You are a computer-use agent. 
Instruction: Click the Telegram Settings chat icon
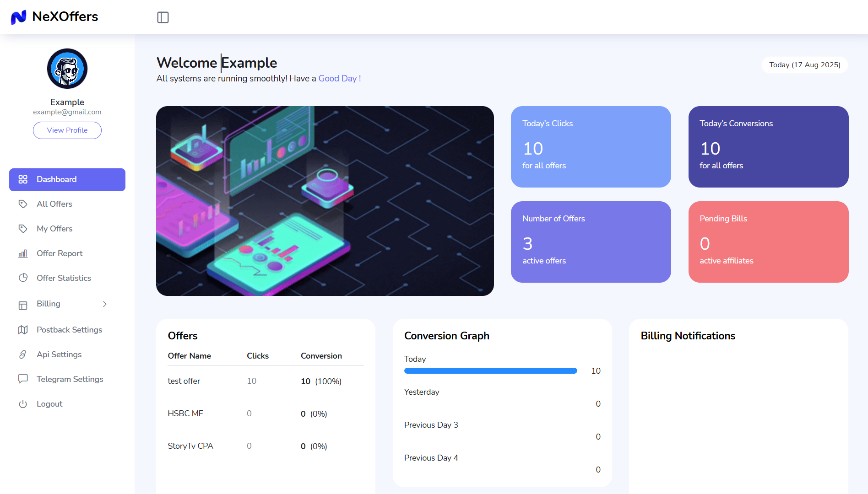coord(23,379)
